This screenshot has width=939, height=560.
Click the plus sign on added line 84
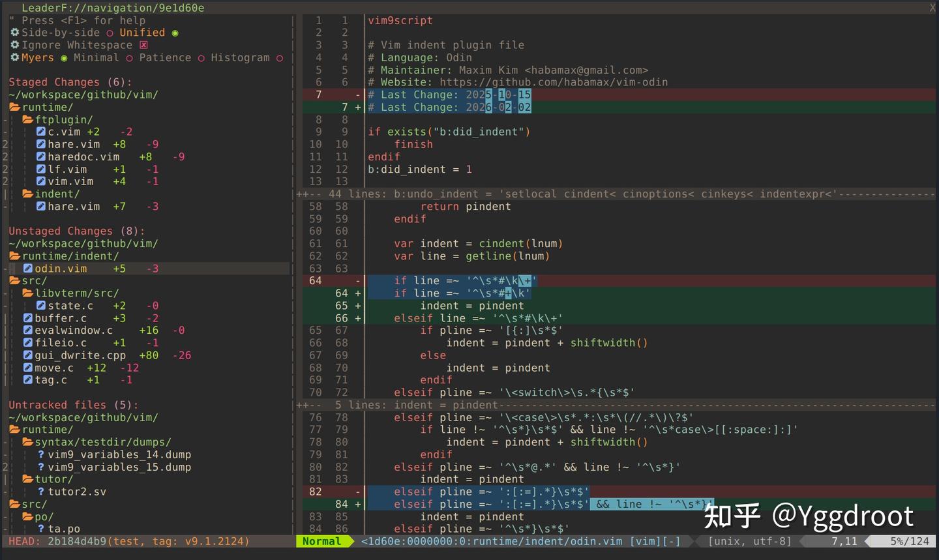[357, 504]
